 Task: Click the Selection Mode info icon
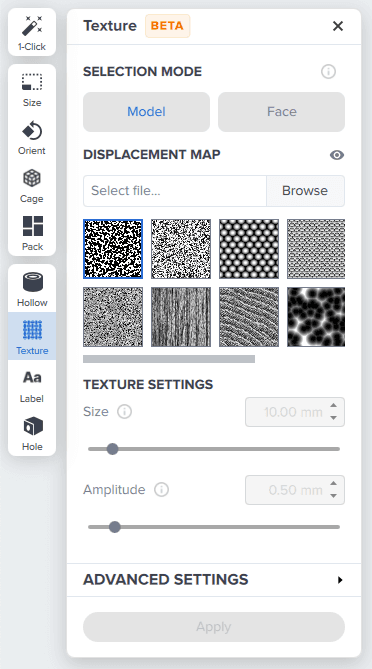pyautogui.click(x=328, y=71)
